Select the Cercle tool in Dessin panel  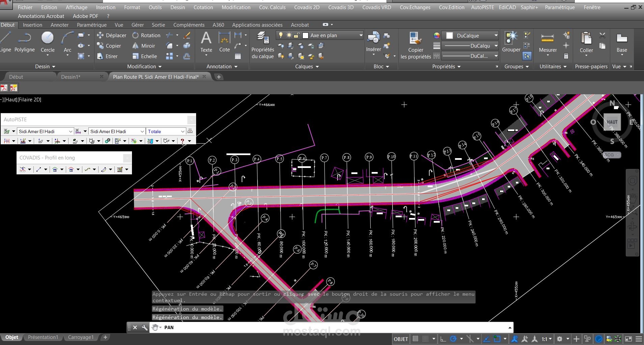pyautogui.click(x=48, y=42)
